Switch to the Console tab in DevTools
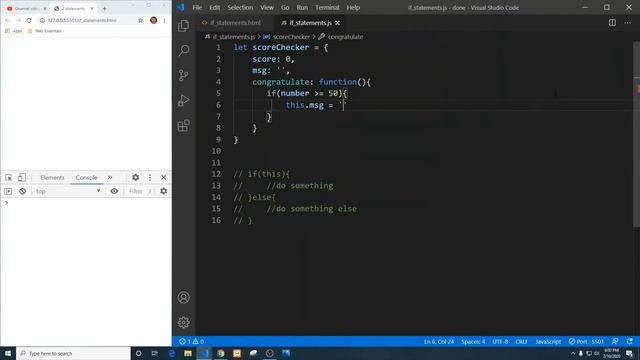Image resolution: width=640 pixels, height=360 pixels. click(87, 178)
